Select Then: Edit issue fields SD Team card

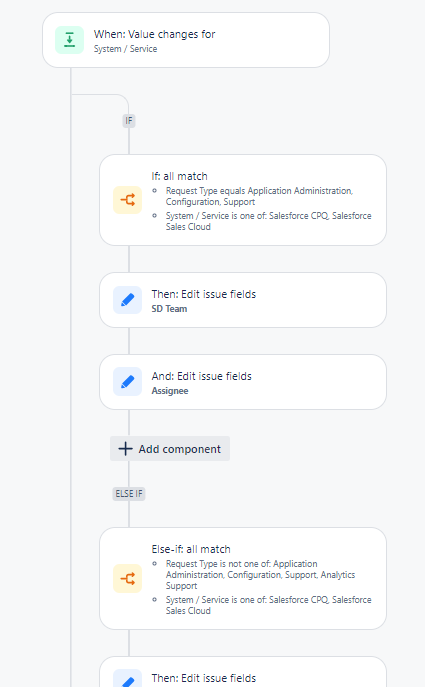coord(243,300)
